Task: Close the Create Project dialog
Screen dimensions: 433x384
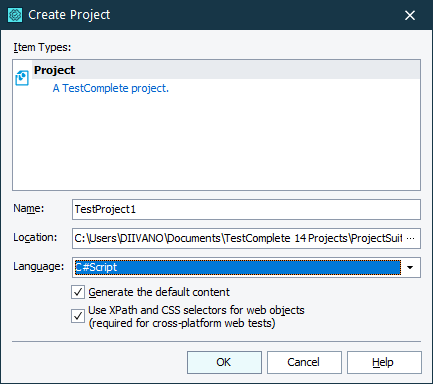Action: [x=410, y=15]
